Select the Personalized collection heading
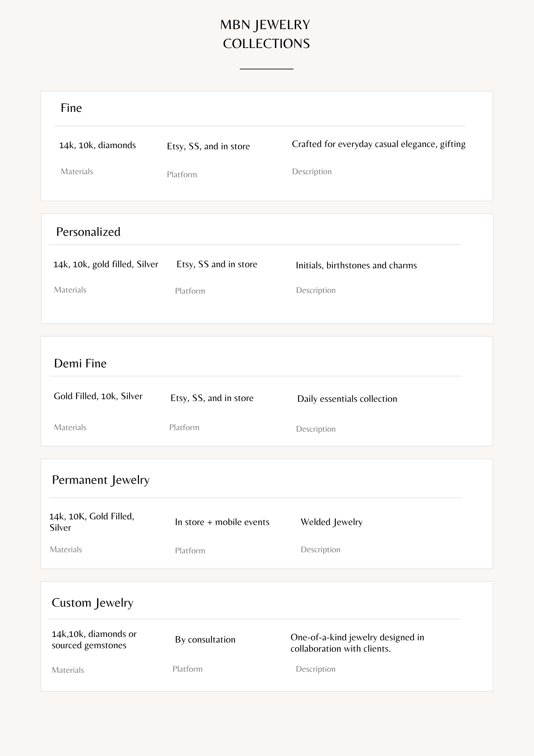The width and height of the screenshot is (534, 756). click(88, 232)
